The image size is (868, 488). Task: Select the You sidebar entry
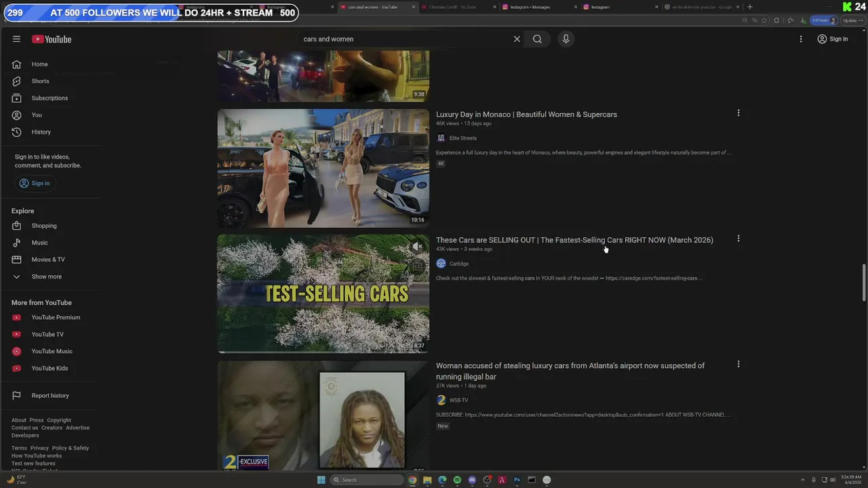[51, 115]
